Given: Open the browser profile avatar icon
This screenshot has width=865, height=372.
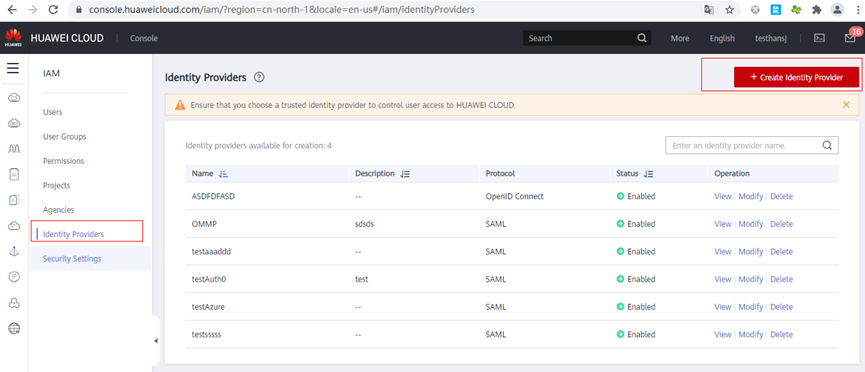Looking at the screenshot, I should coord(837,9).
